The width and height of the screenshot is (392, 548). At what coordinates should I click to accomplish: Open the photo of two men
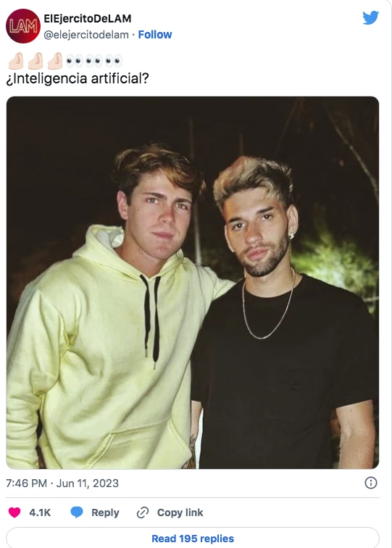coord(193,283)
